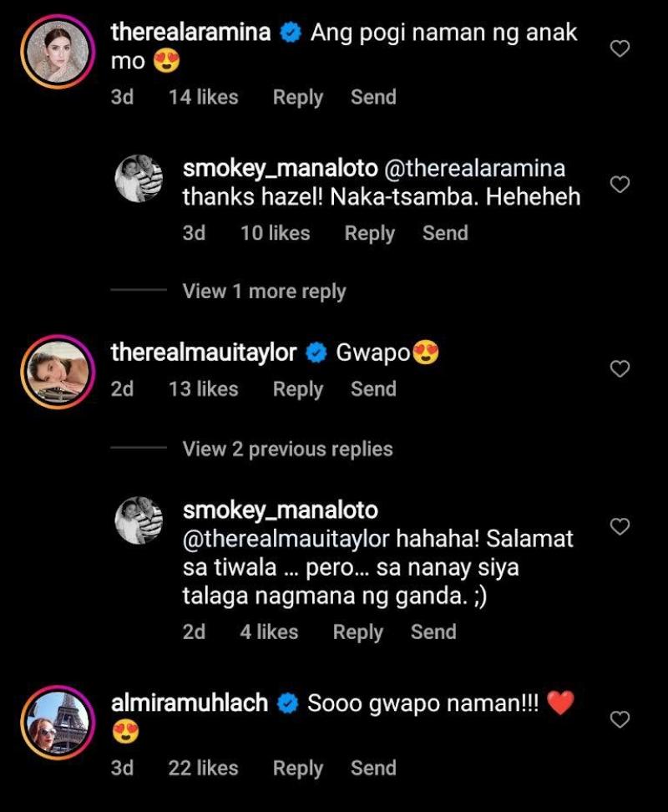Screen dimensions: 668x812
Task: Like smokey_manaloto's reply to therealaramina
Action: point(620,185)
